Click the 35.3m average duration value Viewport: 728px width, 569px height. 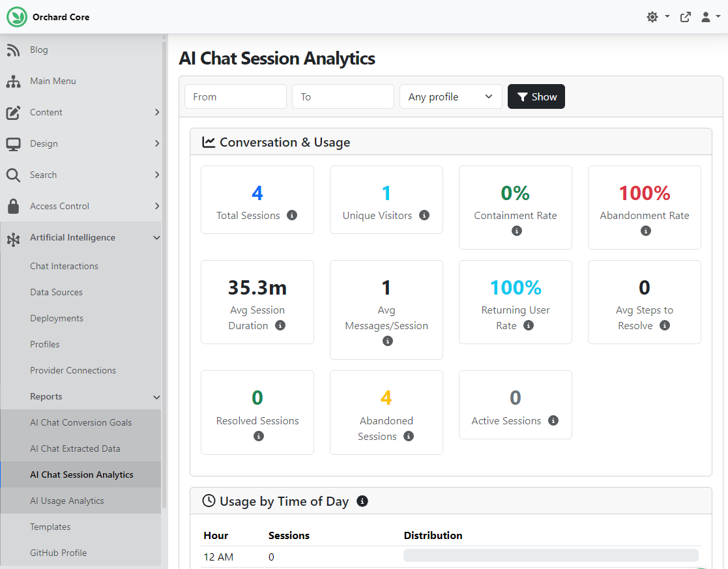pos(257,287)
